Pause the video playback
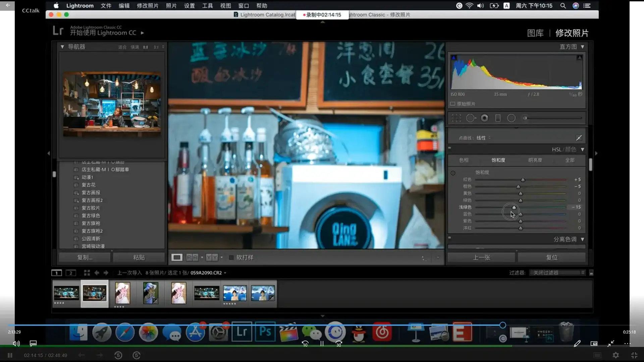Viewport: 644px width, 362px height. (x=322, y=344)
